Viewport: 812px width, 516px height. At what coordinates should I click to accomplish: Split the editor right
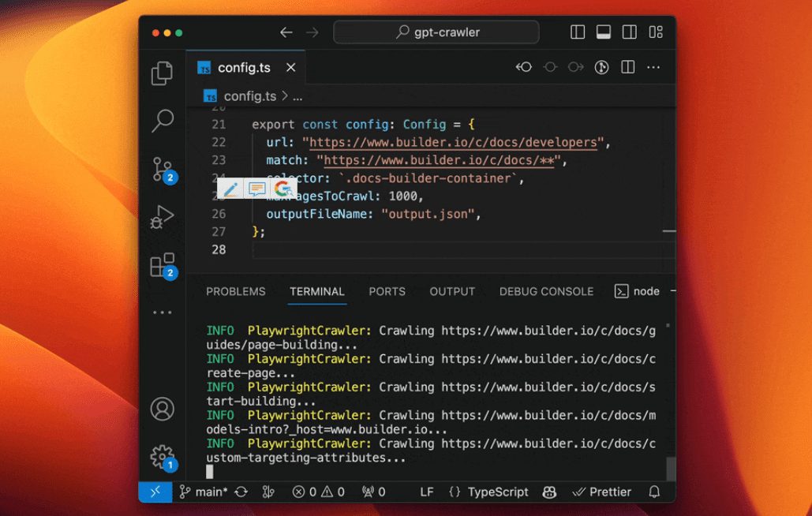click(x=627, y=67)
